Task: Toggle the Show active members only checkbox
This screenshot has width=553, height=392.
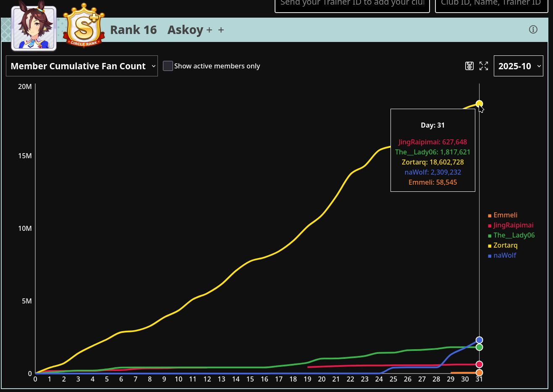Action: (168, 66)
